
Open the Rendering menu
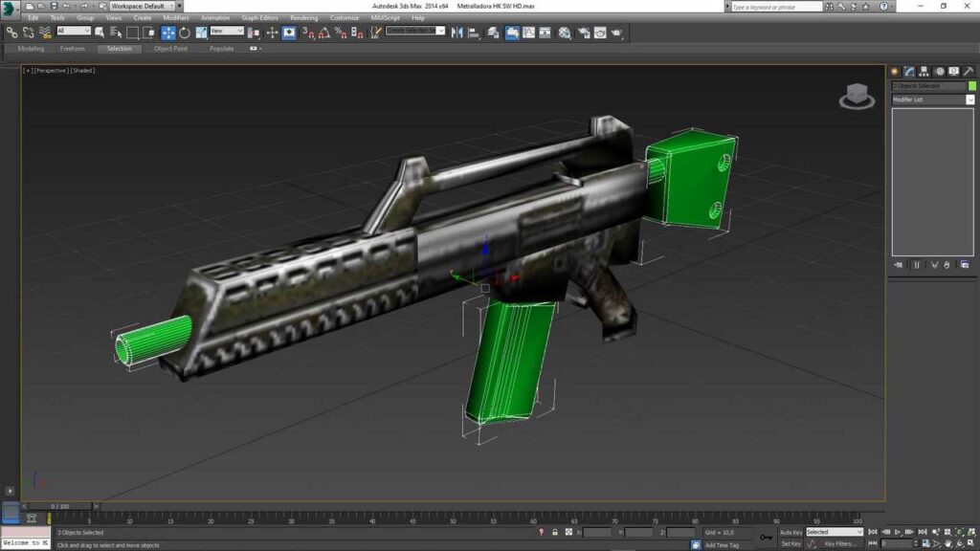302,16
